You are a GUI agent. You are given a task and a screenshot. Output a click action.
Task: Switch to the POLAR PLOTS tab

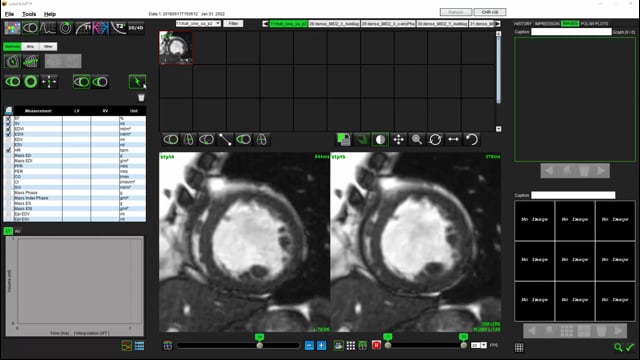594,24
